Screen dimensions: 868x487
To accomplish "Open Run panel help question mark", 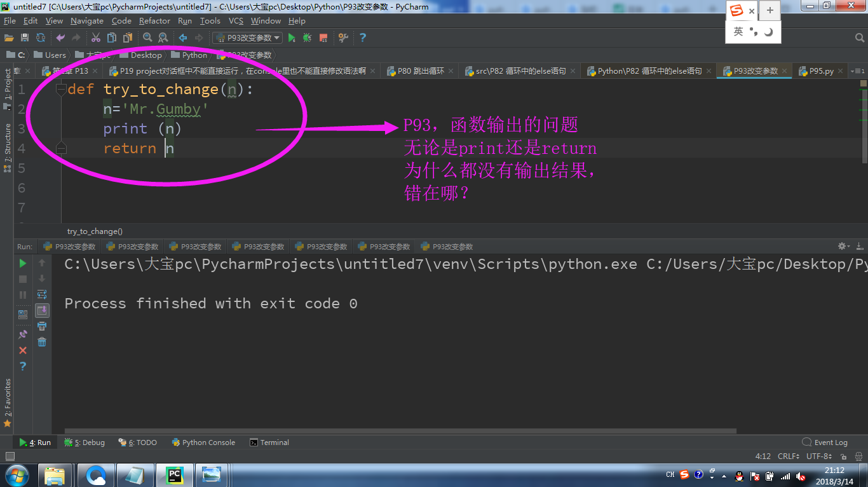I will pos(23,366).
